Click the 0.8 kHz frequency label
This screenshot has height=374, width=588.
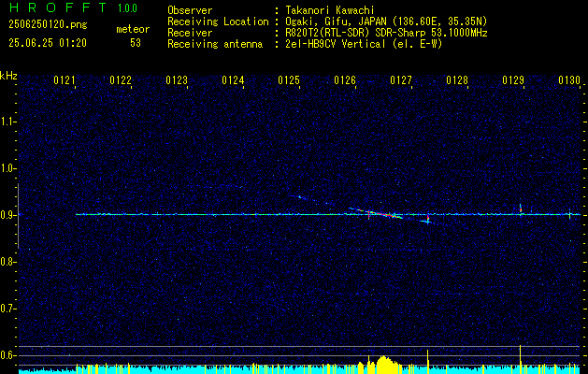tap(8, 262)
